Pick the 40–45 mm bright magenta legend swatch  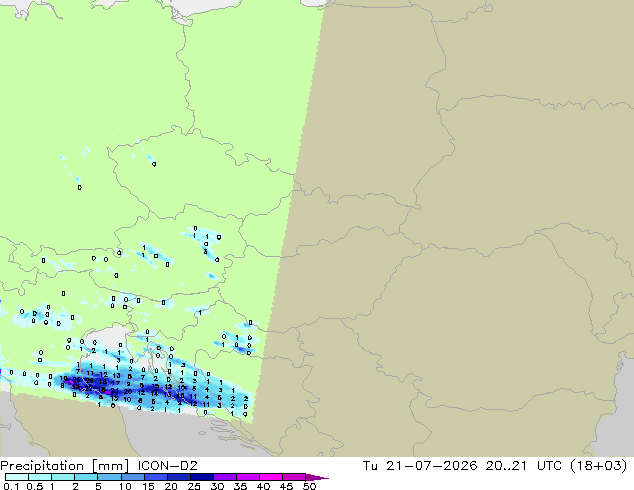tap(271, 477)
